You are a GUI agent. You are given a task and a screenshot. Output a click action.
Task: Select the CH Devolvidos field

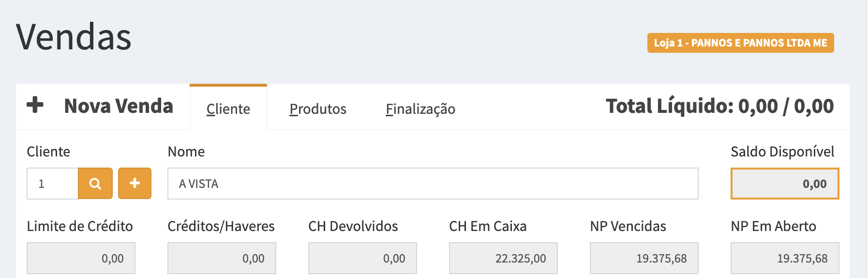click(x=362, y=258)
